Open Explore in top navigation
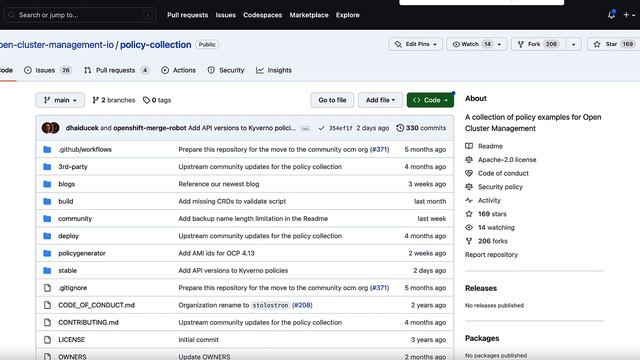The height and width of the screenshot is (360, 640). [348, 15]
